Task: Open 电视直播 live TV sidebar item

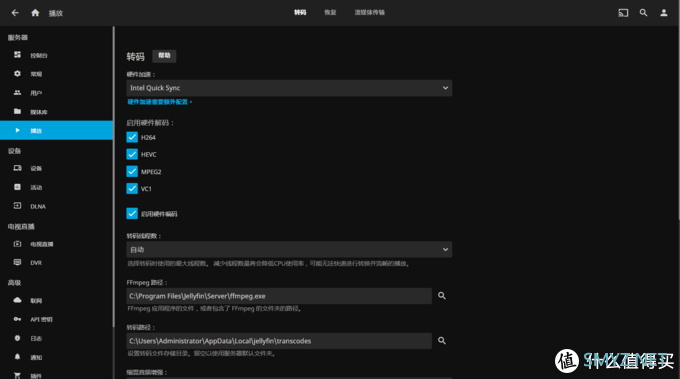Action: [56, 244]
